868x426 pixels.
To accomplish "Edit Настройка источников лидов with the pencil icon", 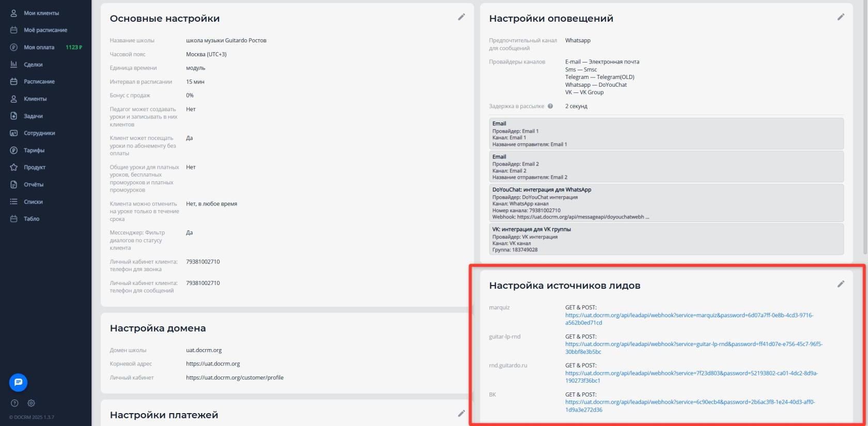I will click(x=841, y=284).
